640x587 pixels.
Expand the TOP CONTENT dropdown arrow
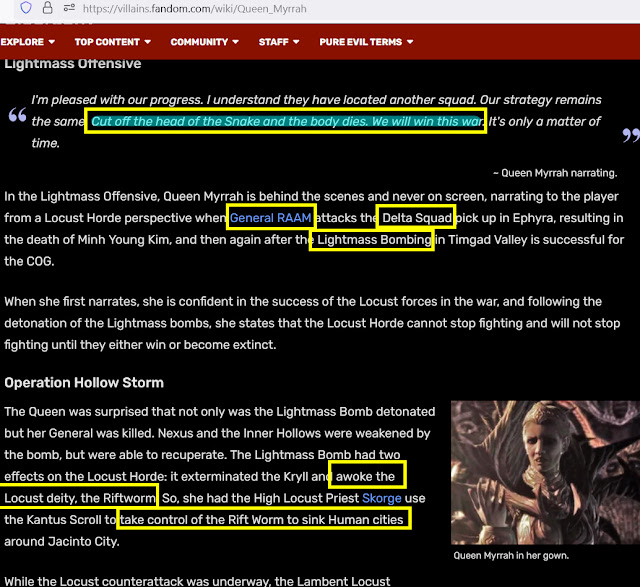(147, 42)
